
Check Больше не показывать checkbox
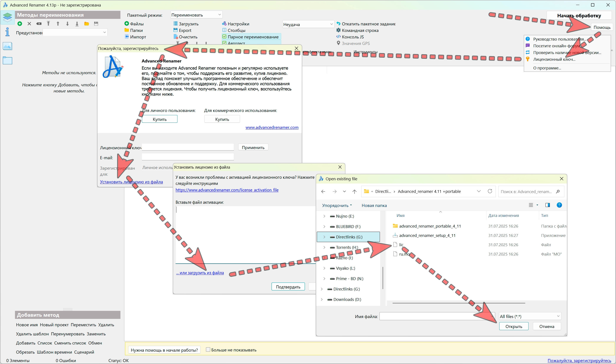pyautogui.click(x=208, y=349)
